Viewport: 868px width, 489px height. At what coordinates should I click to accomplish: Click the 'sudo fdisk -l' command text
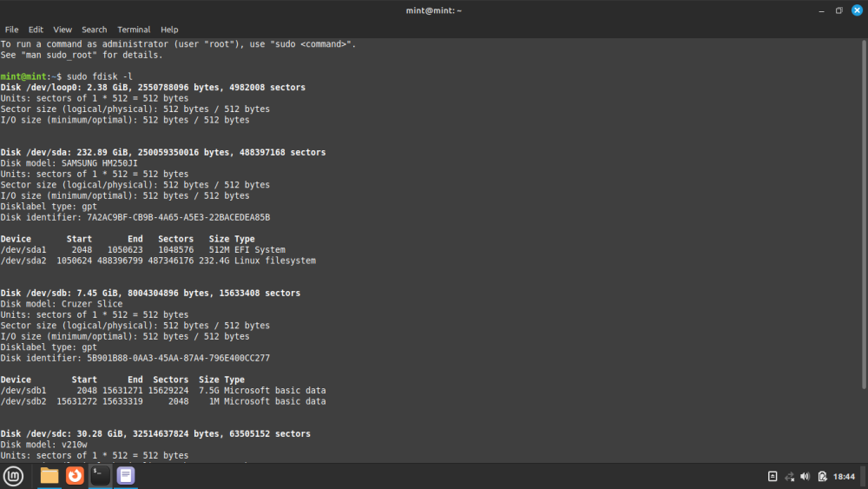click(x=100, y=76)
